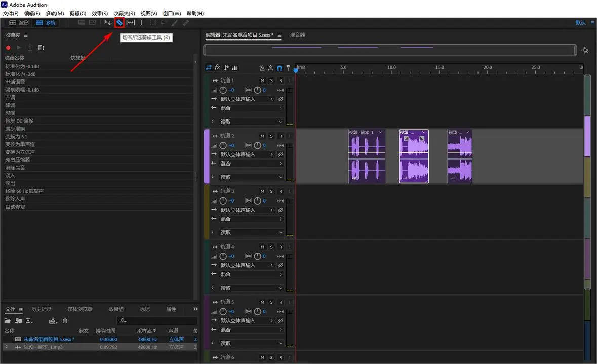This screenshot has width=597, height=364.
Task: Click the 默认 workspace link
Action: pyautogui.click(x=581, y=23)
